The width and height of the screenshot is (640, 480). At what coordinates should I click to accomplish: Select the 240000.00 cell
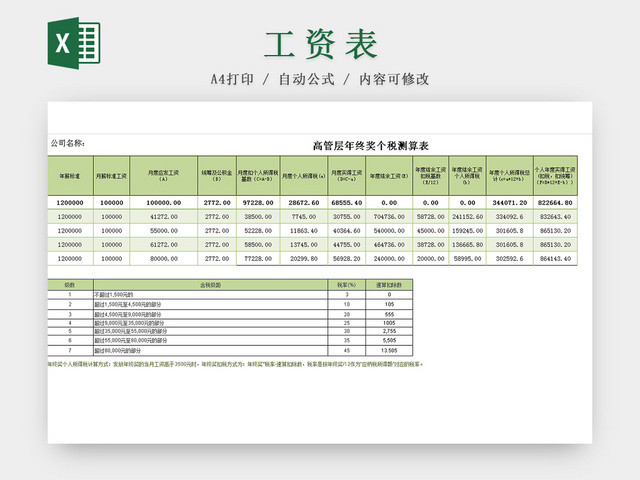[389, 258]
